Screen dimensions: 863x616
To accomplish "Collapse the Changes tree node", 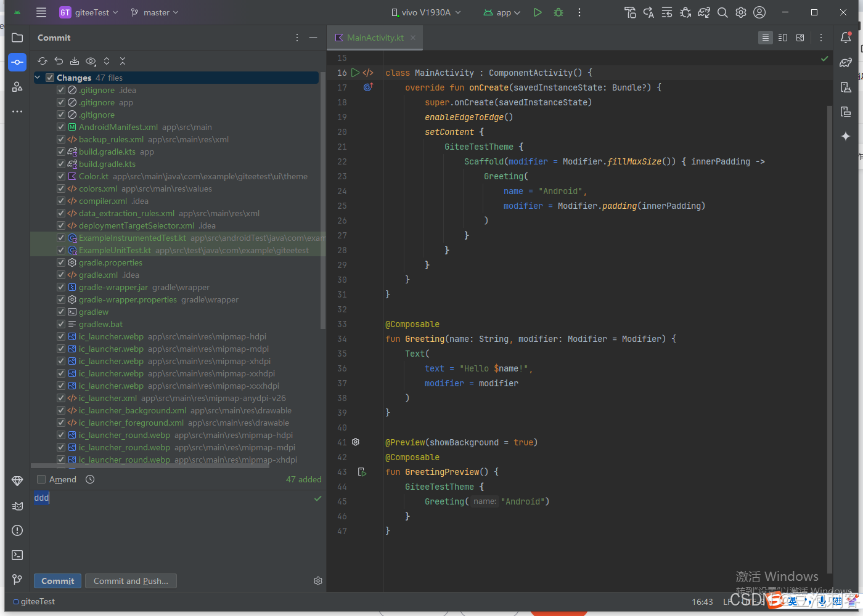I will click(x=39, y=77).
